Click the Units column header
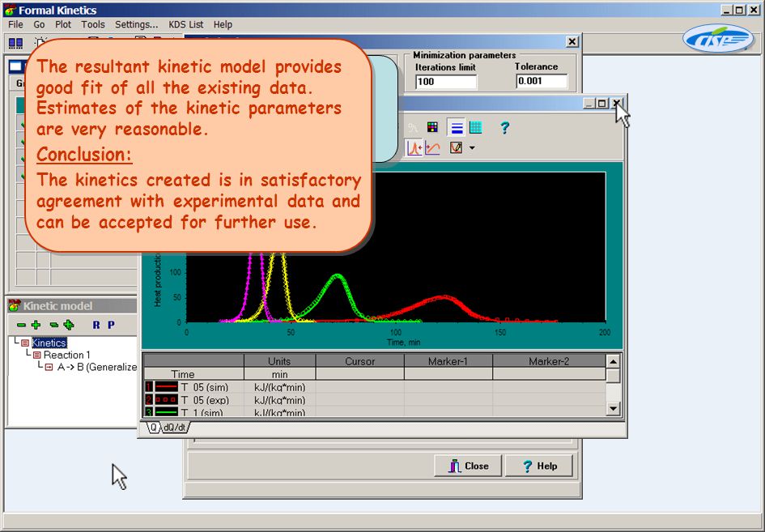The image size is (765, 532). coord(279,361)
